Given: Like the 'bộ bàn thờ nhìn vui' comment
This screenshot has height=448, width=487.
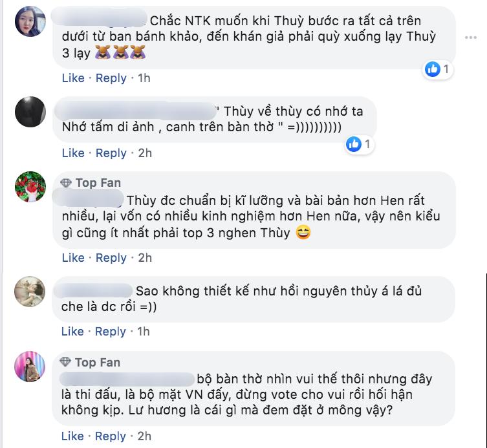Looking at the screenshot, I should [x=72, y=436].
